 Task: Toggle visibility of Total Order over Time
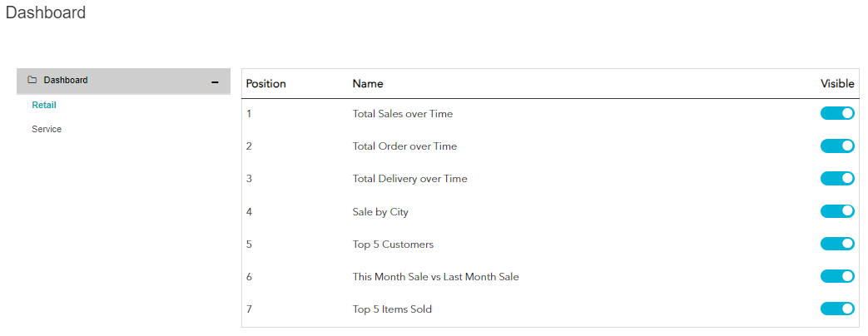pos(837,146)
